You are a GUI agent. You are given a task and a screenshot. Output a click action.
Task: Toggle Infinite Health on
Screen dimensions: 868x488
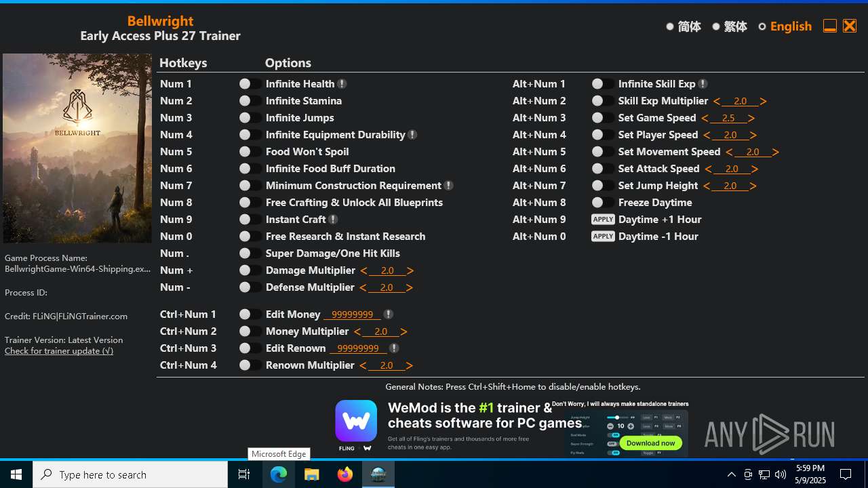pyautogui.click(x=250, y=84)
